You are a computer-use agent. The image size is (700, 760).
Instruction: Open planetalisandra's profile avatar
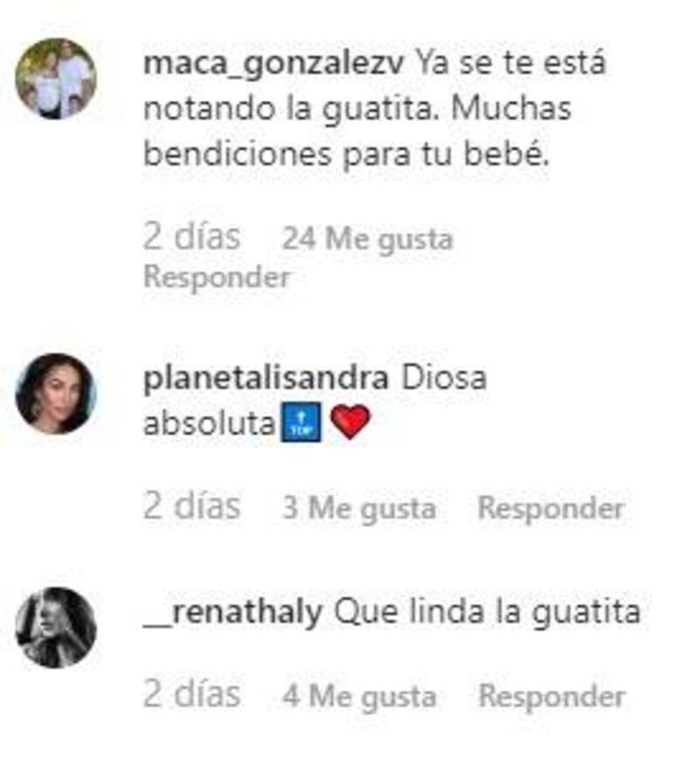pyautogui.click(x=56, y=394)
